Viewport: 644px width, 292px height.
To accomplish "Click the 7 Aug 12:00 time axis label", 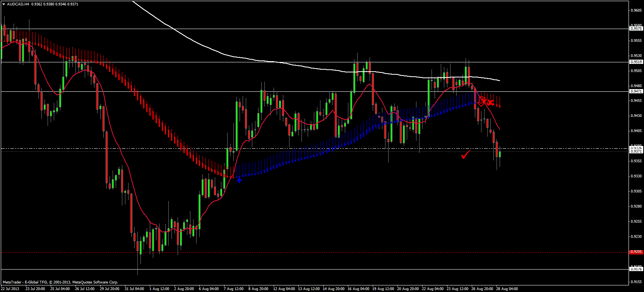I will (233, 289).
